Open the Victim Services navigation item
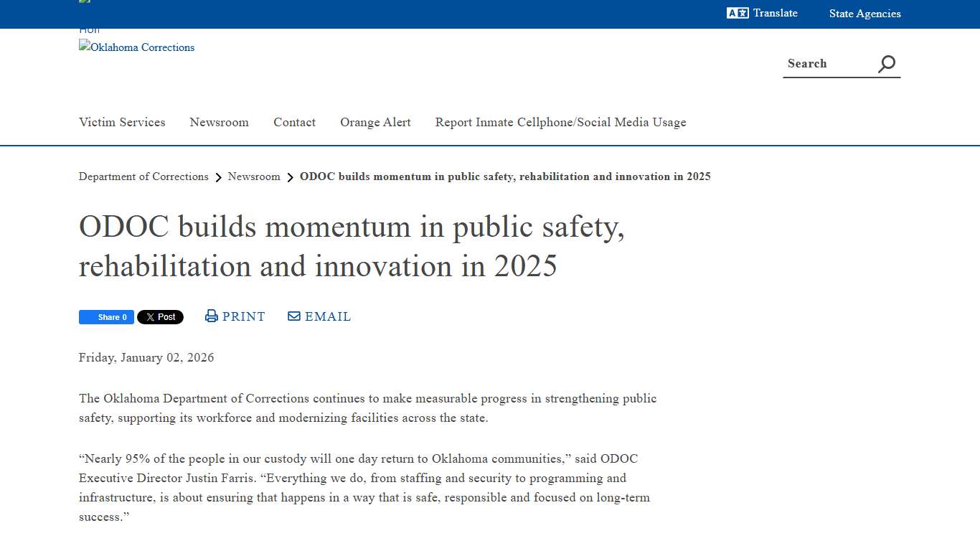The width and height of the screenshot is (980, 551). (x=122, y=122)
